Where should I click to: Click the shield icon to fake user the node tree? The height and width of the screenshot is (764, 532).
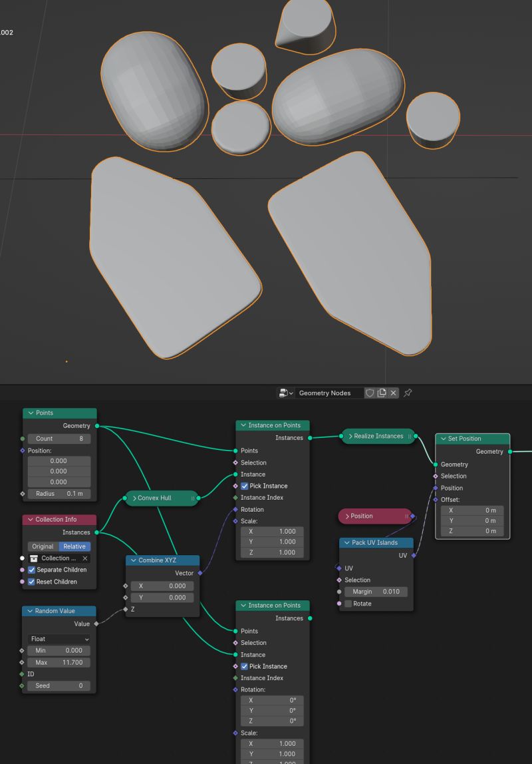(x=370, y=393)
